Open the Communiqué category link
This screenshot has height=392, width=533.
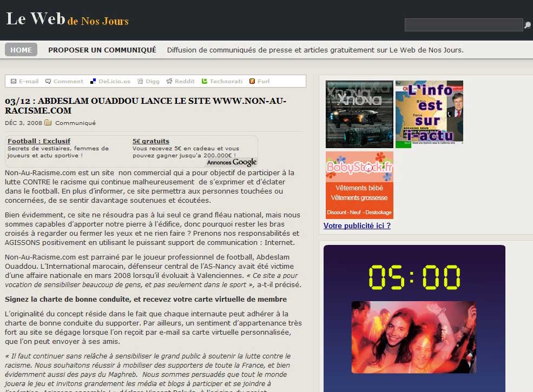75,123
